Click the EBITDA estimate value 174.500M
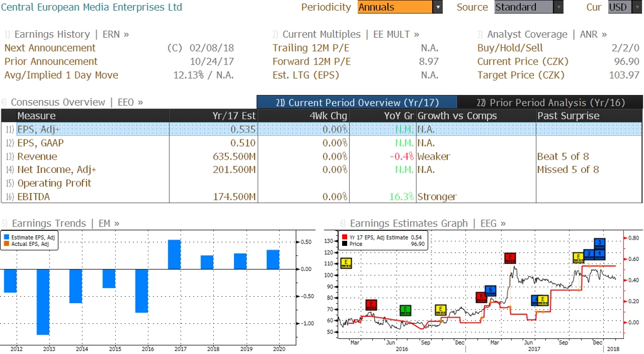The width and height of the screenshot is (644, 354). (234, 197)
